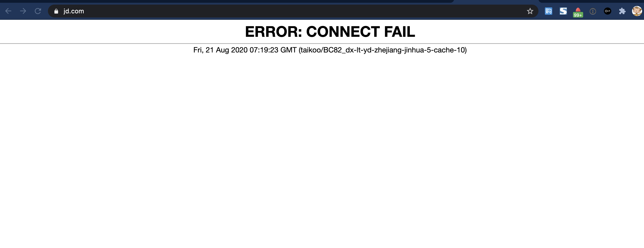Click the ERROR: CONNECT FAIL heading
Image resolution: width=644 pixels, height=248 pixels.
tap(330, 32)
